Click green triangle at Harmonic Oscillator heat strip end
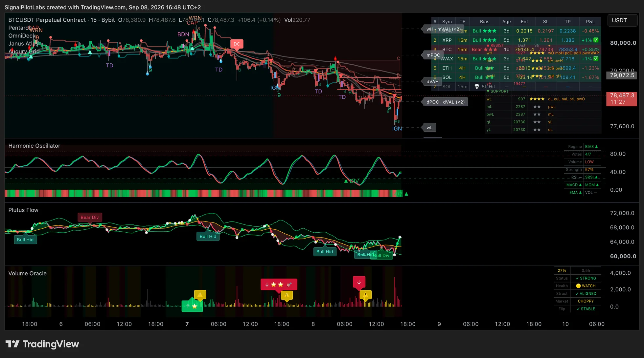This screenshot has height=358, width=644. click(x=406, y=194)
